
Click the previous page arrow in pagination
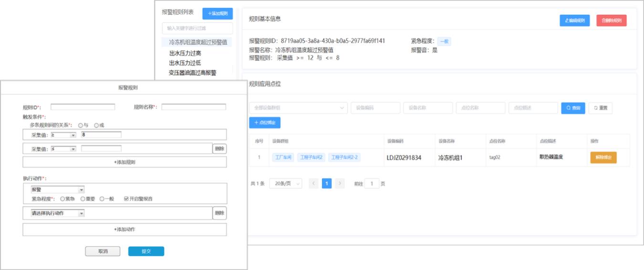(313, 184)
